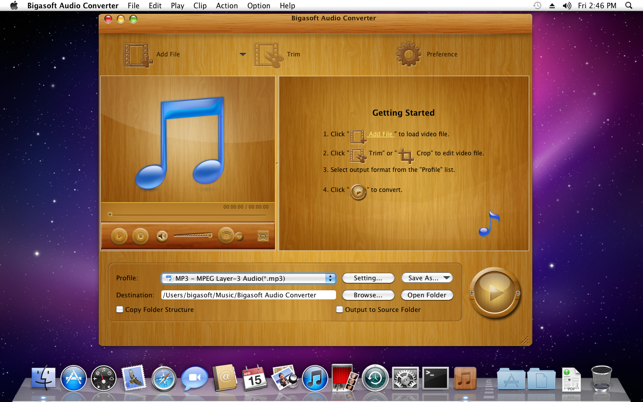Launch App Store from the Dock
This screenshot has height=402, width=643.
[x=74, y=378]
